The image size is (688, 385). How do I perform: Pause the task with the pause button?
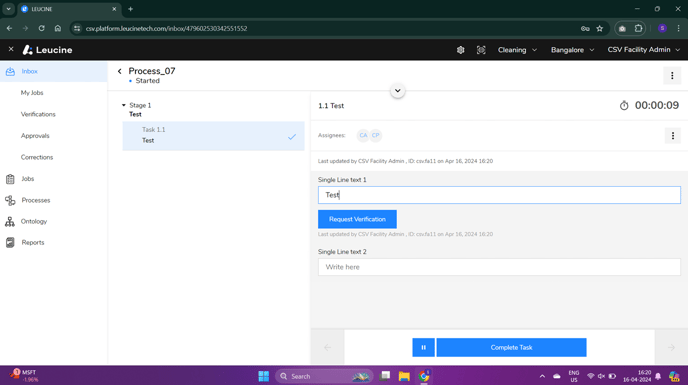point(423,347)
